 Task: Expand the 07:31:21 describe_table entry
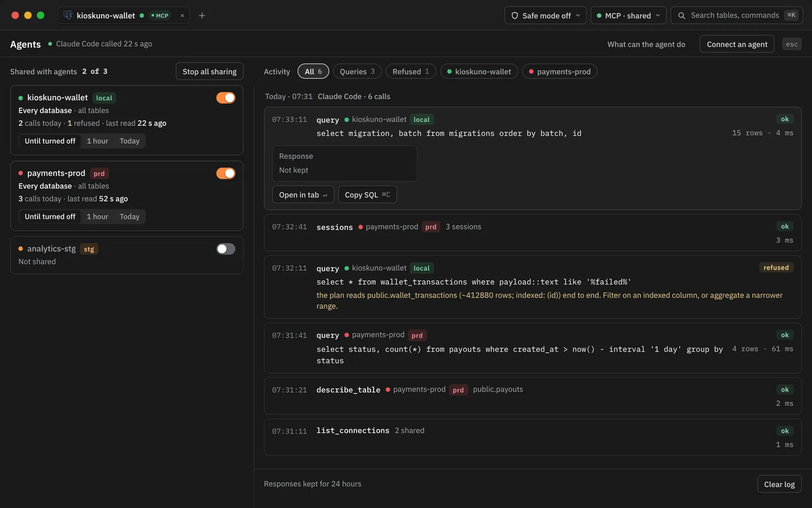tap(532, 396)
